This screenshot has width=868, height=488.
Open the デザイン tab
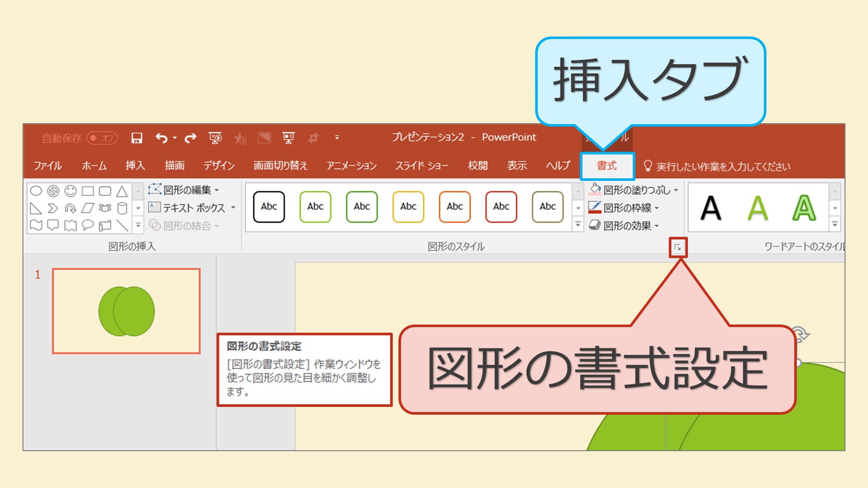(219, 166)
